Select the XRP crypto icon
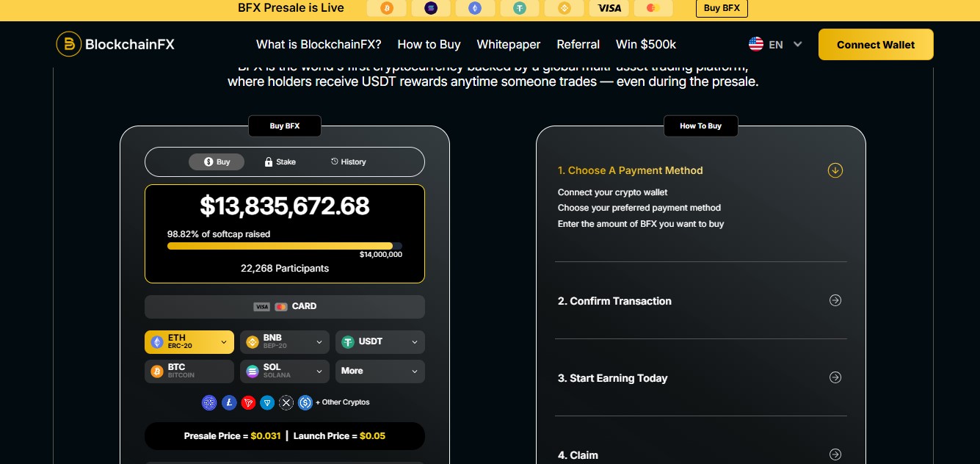The image size is (980, 464). point(286,402)
